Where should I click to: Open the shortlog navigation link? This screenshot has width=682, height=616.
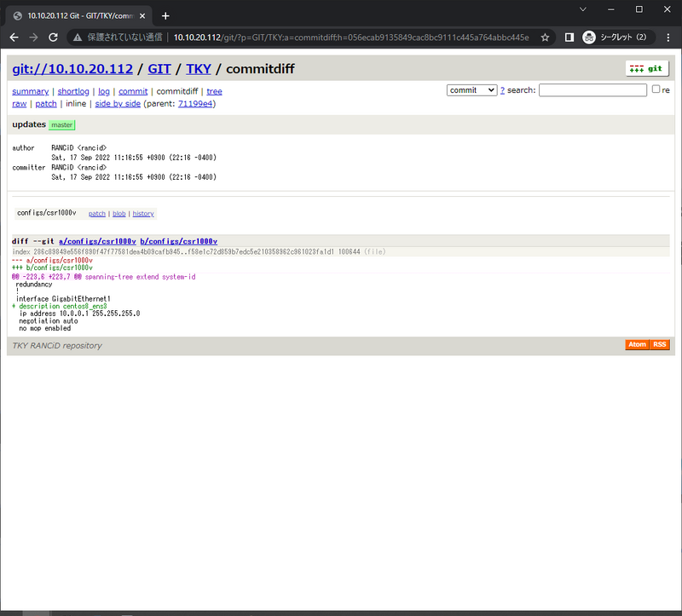click(x=73, y=91)
